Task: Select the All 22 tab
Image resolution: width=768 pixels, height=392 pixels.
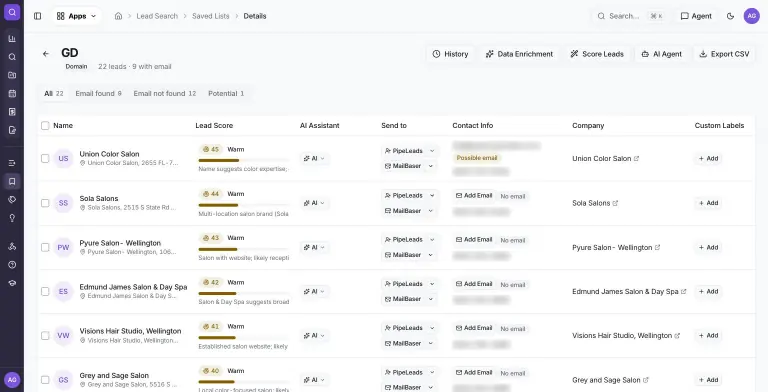Action: (54, 93)
